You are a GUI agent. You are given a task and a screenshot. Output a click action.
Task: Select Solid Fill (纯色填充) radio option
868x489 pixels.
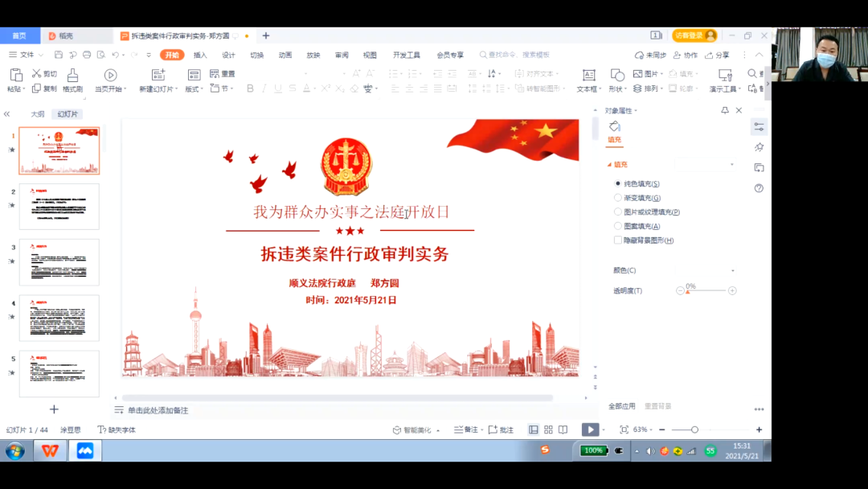click(618, 183)
